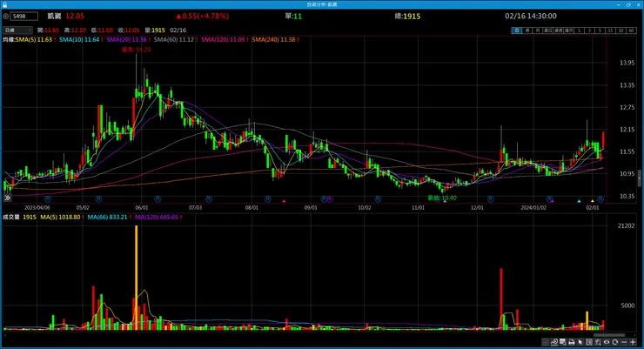Click the lock icon in the title bar

pos(5,4)
